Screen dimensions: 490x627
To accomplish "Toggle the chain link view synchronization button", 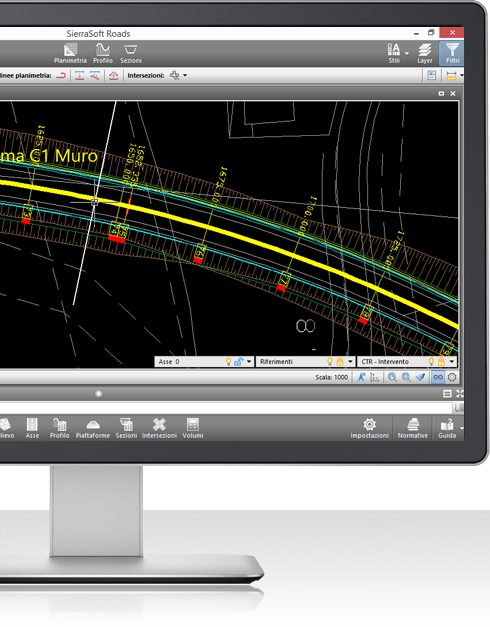I will click(x=438, y=377).
